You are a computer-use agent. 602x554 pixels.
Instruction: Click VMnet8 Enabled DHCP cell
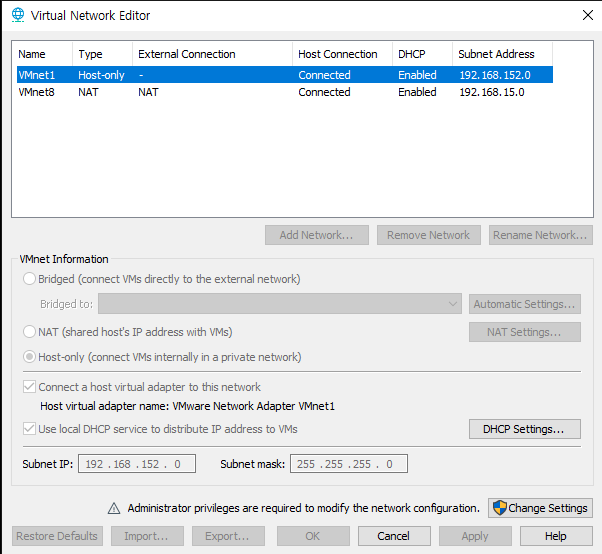pos(417,92)
